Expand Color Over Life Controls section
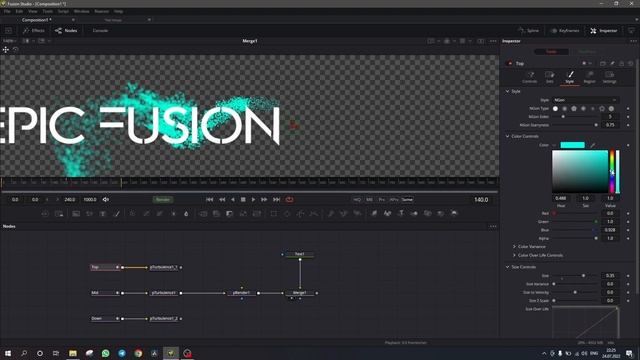 pos(514,255)
